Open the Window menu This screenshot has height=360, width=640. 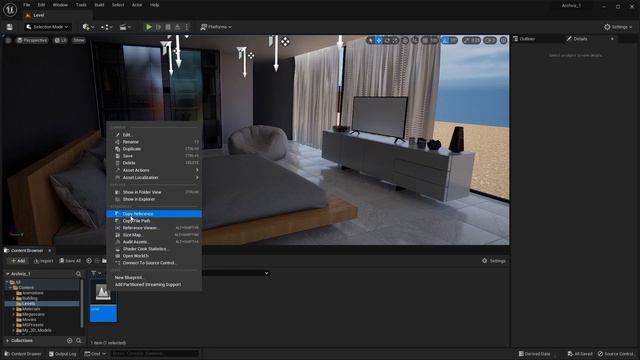(60, 5)
